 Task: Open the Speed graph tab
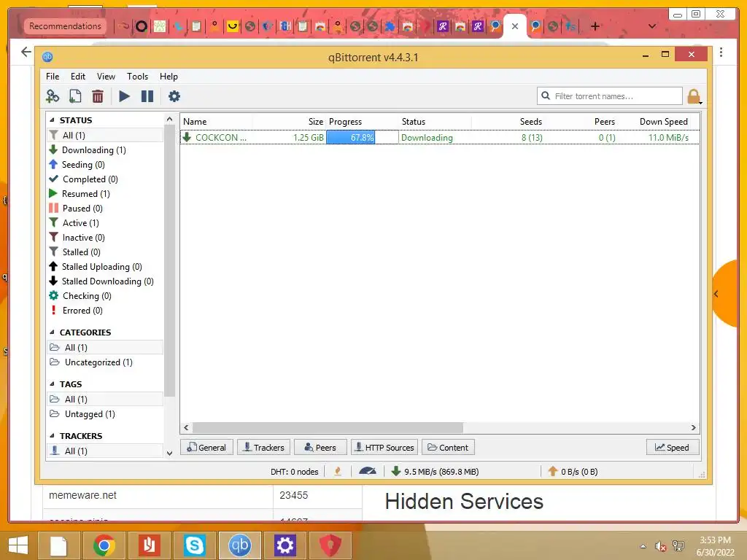pos(673,448)
